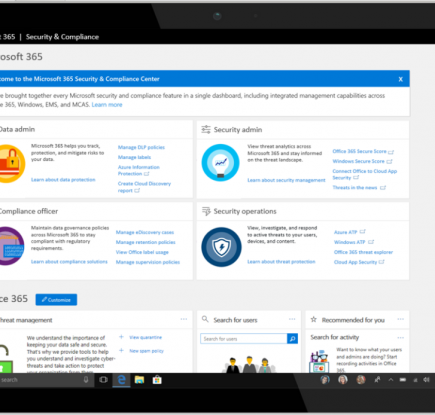Open Recommended for you more options

tap(400, 319)
